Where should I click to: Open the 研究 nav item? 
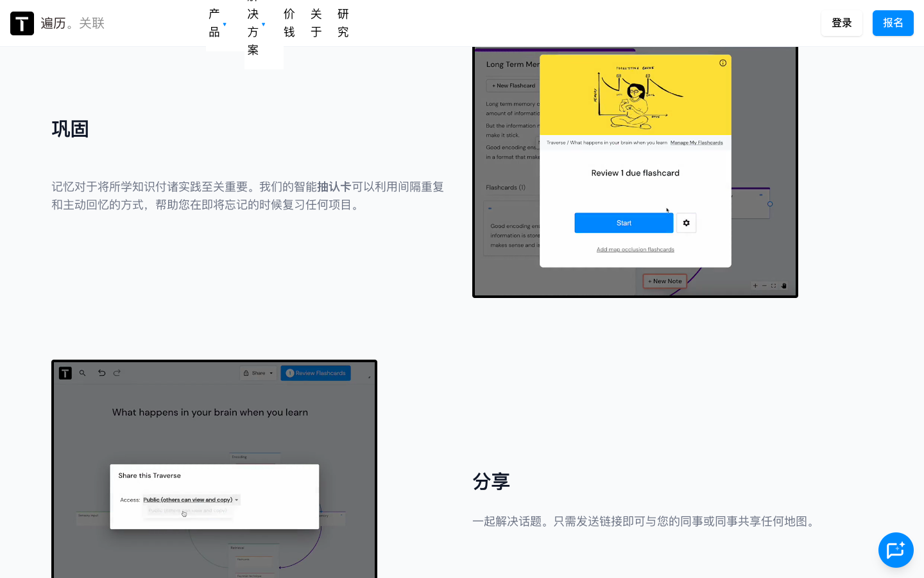click(x=343, y=23)
